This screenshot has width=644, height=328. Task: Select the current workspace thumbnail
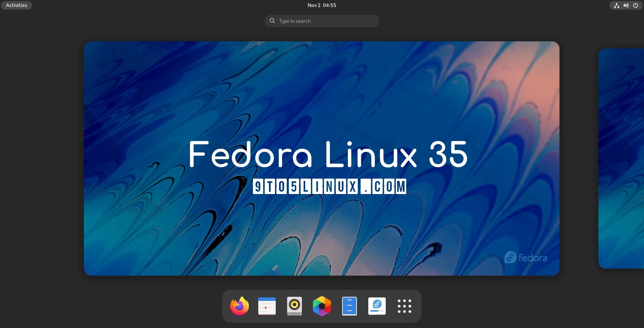point(322,158)
